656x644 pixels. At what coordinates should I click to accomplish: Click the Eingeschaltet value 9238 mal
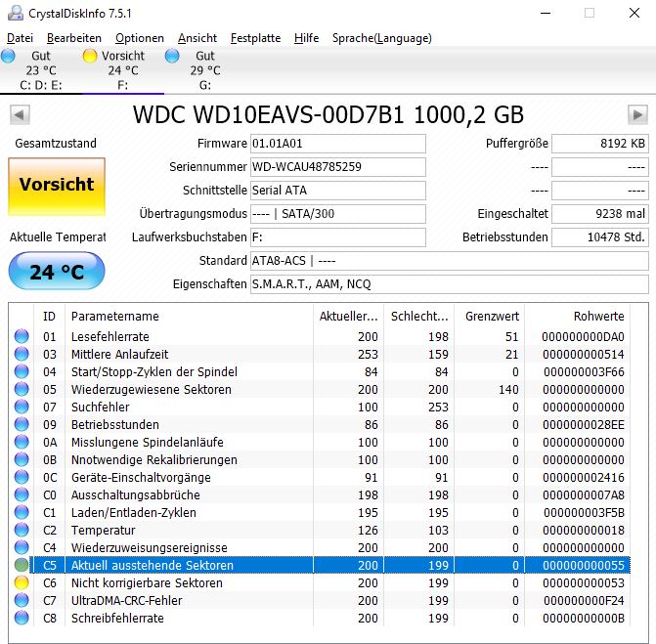(x=600, y=214)
